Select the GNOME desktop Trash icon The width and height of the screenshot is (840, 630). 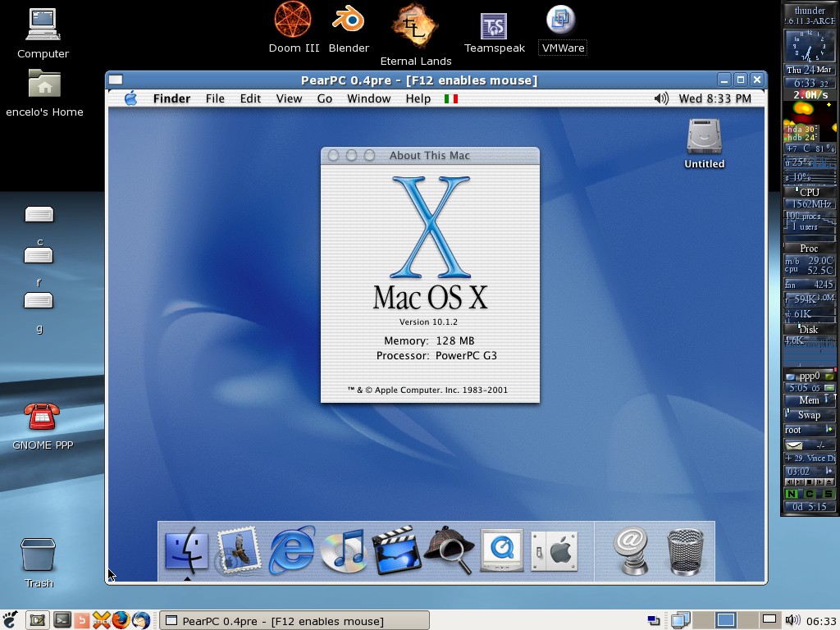click(x=38, y=555)
